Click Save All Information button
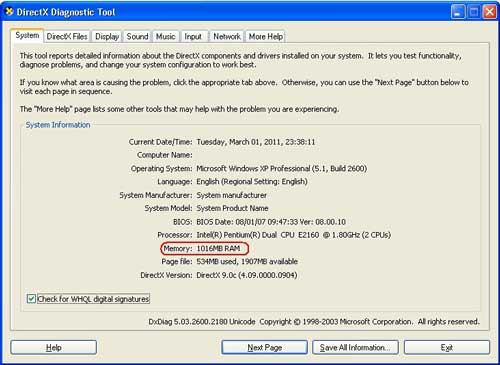 point(355,348)
